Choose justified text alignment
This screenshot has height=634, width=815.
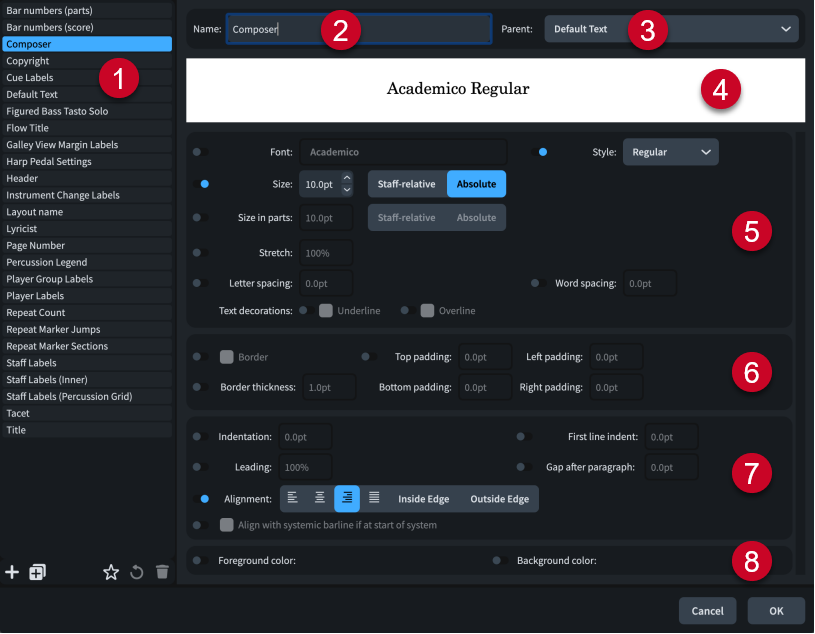(x=374, y=498)
